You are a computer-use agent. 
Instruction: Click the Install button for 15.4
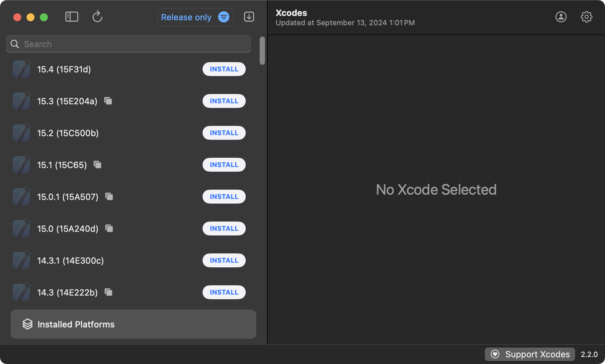[x=224, y=69]
